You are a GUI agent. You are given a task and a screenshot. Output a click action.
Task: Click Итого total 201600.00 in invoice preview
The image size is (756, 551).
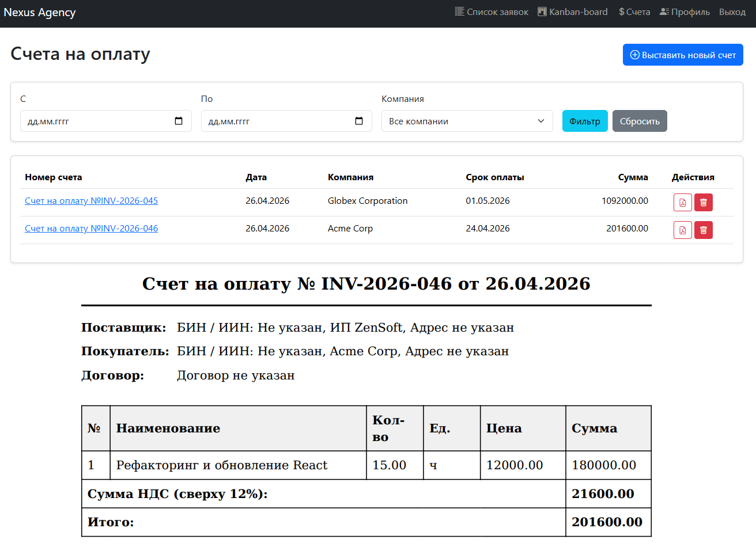click(x=607, y=522)
